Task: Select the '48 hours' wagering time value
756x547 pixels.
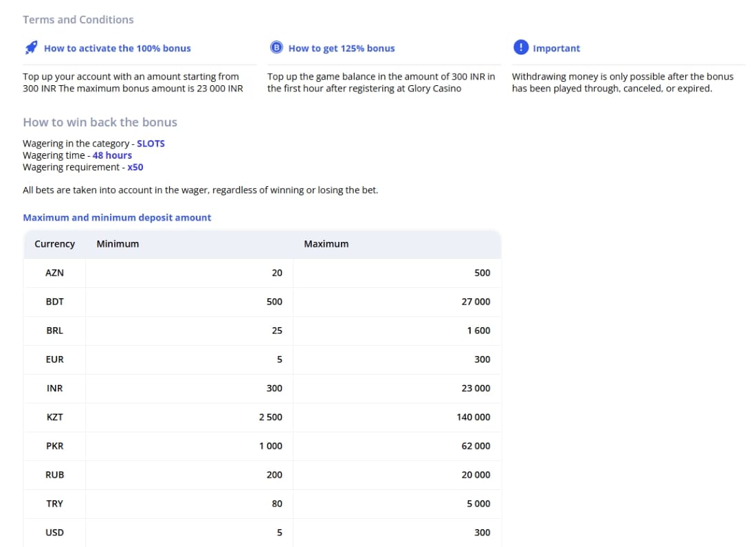Action: pos(112,155)
